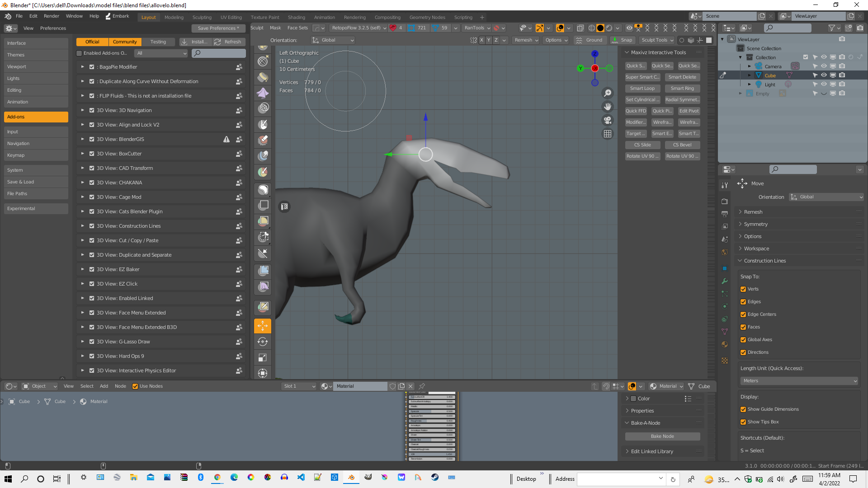Select Keymap preferences section
Screen dimensions: 868x488
click(x=36, y=155)
